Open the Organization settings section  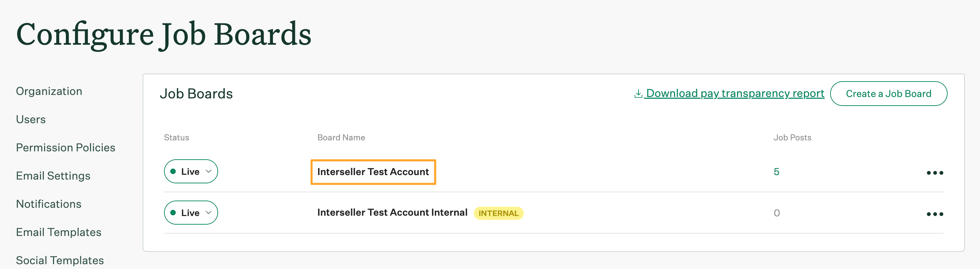tap(49, 91)
